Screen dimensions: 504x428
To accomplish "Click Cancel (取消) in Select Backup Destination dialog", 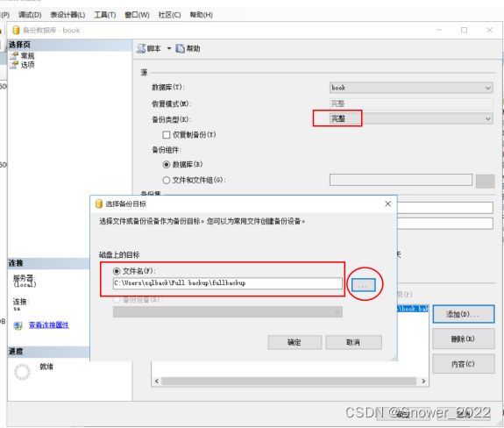I will pos(353,342).
